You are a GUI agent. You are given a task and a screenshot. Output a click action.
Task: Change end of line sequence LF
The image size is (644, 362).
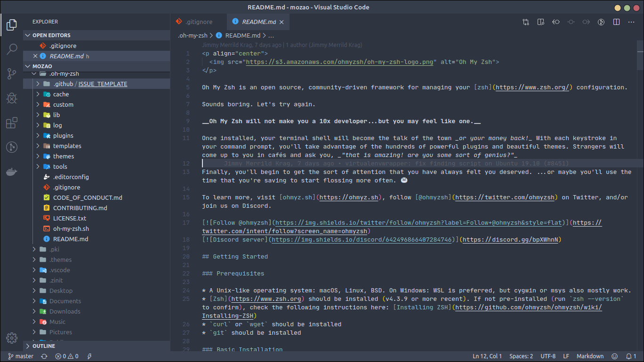[566, 356]
